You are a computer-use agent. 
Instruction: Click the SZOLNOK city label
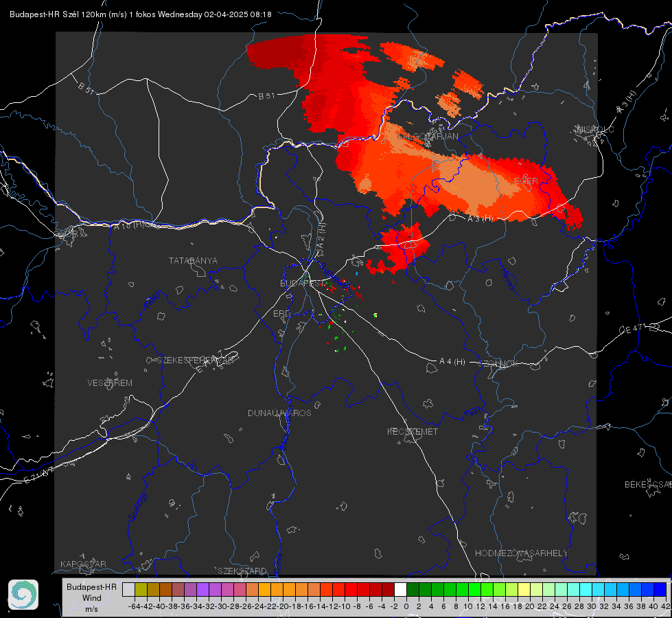pos(498,363)
